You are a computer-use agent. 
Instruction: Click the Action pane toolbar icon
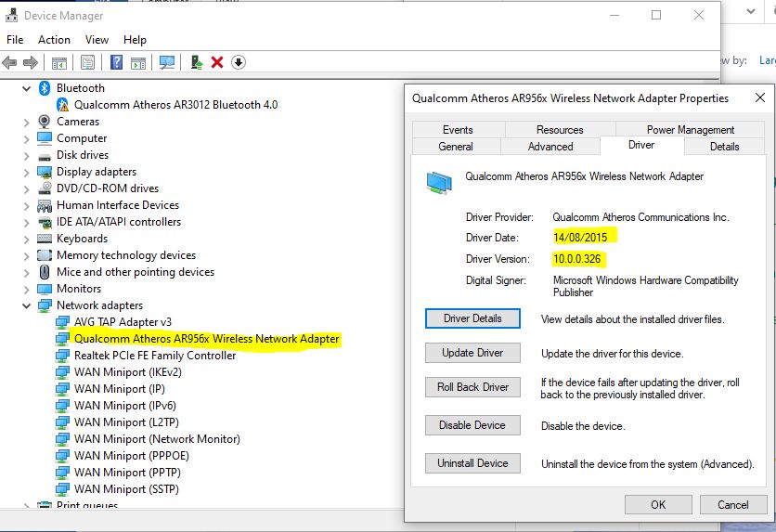click(x=138, y=62)
